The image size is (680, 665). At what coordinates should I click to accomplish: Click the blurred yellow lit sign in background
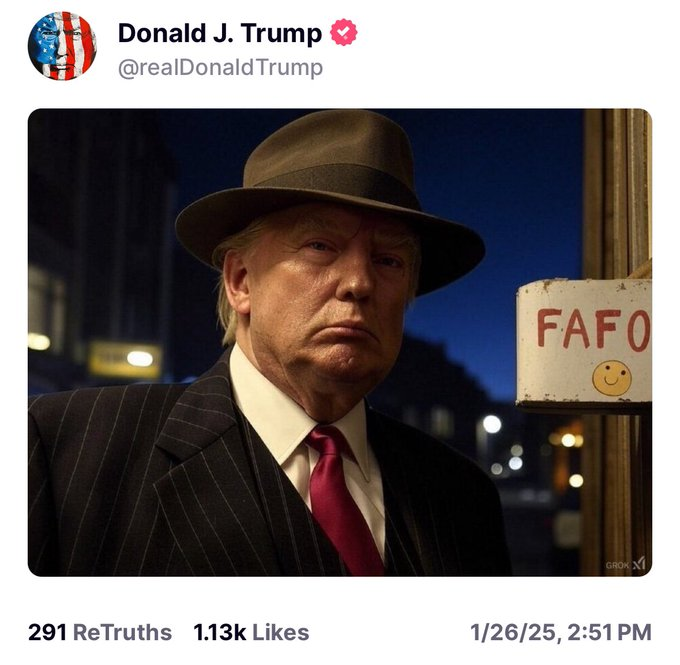click(x=125, y=359)
